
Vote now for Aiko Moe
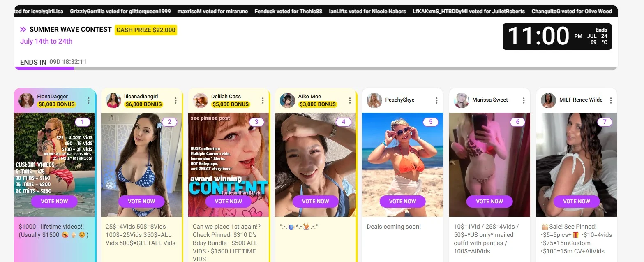tap(316, 201)
